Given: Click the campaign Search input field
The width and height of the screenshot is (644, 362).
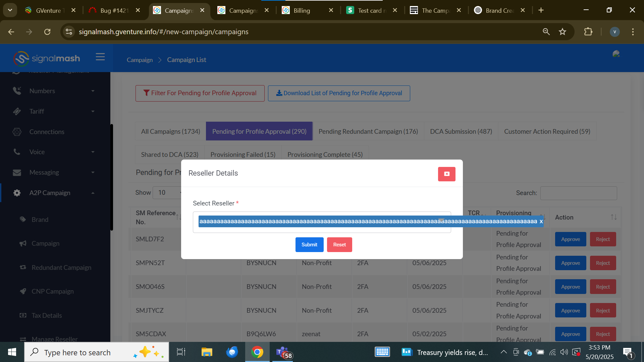Looking at the screenshot, I should 578,193.
